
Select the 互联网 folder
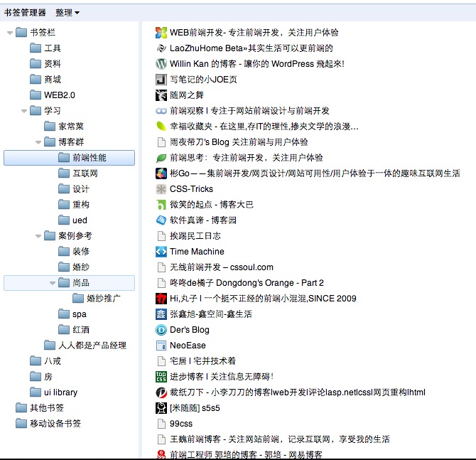pyautogui.click(x=78, y=173)
